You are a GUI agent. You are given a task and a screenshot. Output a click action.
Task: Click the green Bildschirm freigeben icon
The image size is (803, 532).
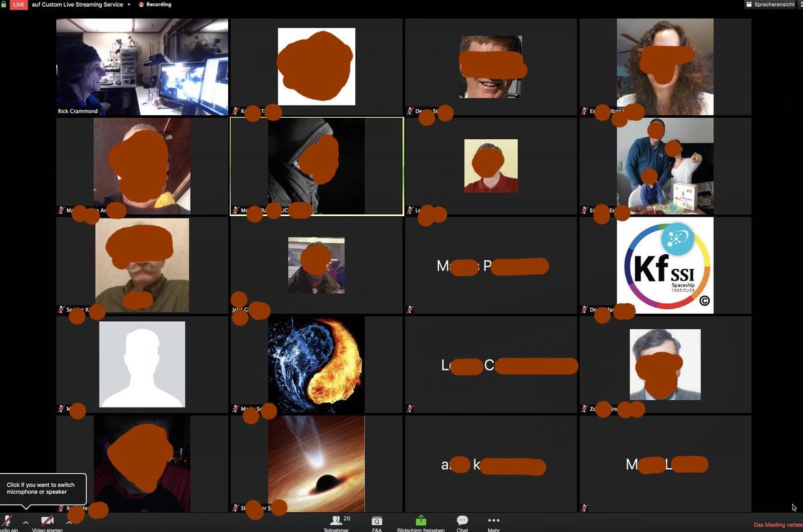(420, 521)
